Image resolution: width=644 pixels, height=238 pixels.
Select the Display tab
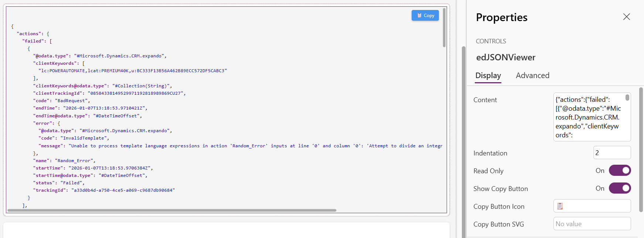click(x=488, y=76)
